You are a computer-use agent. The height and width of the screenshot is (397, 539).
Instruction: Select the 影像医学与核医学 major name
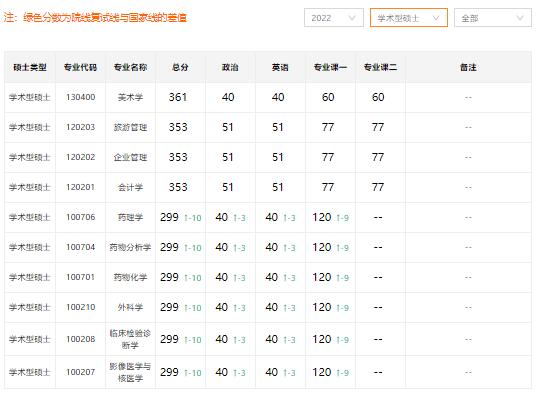[x=130, y=372]
